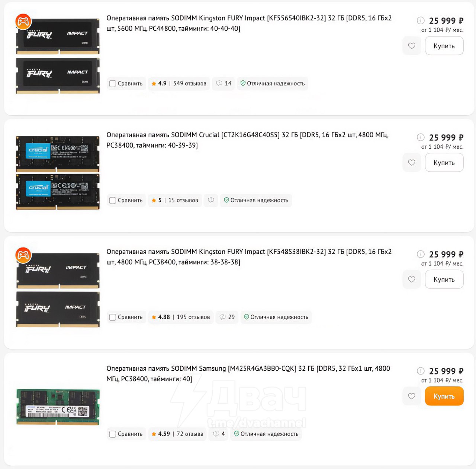
Task: Click Отличная надежность badge on Kingston 4800
Action: click(276, 317)
